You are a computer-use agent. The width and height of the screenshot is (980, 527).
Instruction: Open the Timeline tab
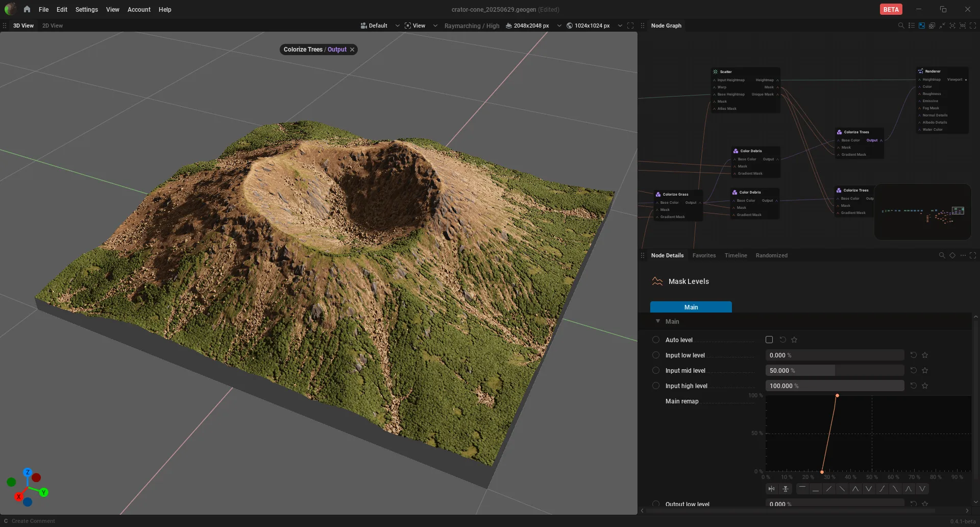coord(736,255)
